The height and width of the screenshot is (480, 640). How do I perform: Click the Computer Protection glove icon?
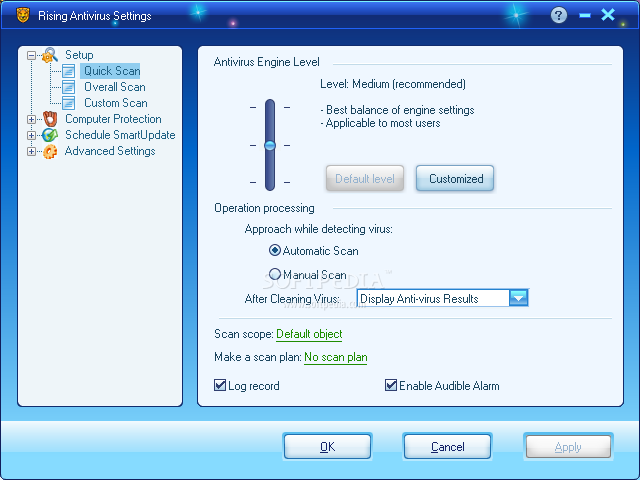tap(50, 119)
